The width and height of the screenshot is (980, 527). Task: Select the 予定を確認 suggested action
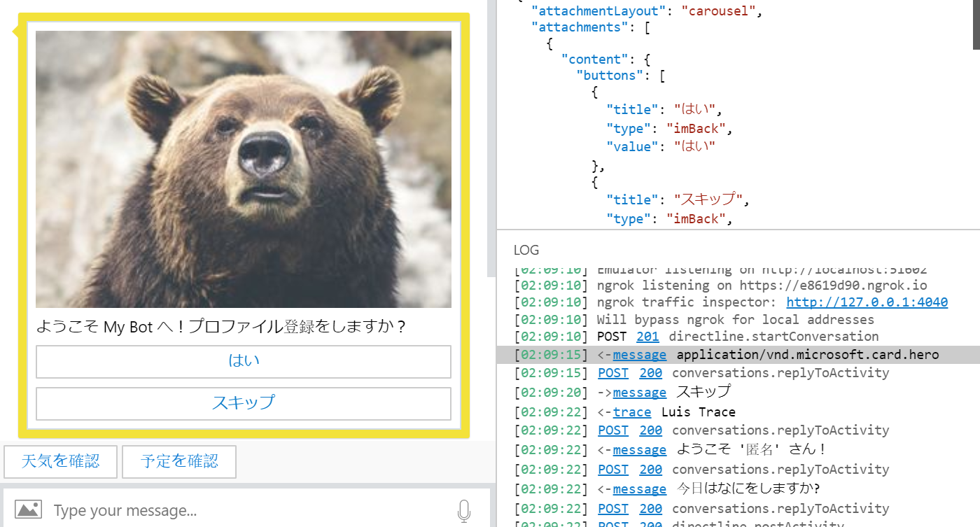[x=178, y=461]
